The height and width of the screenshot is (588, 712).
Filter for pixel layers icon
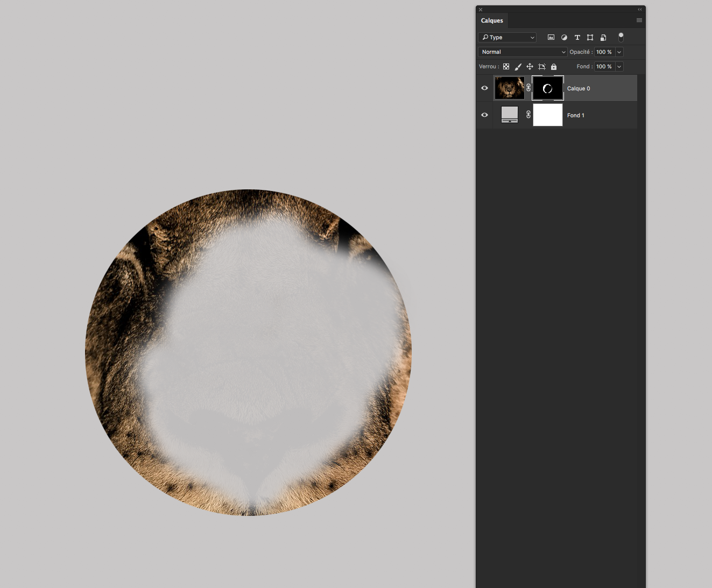point(551,37)
